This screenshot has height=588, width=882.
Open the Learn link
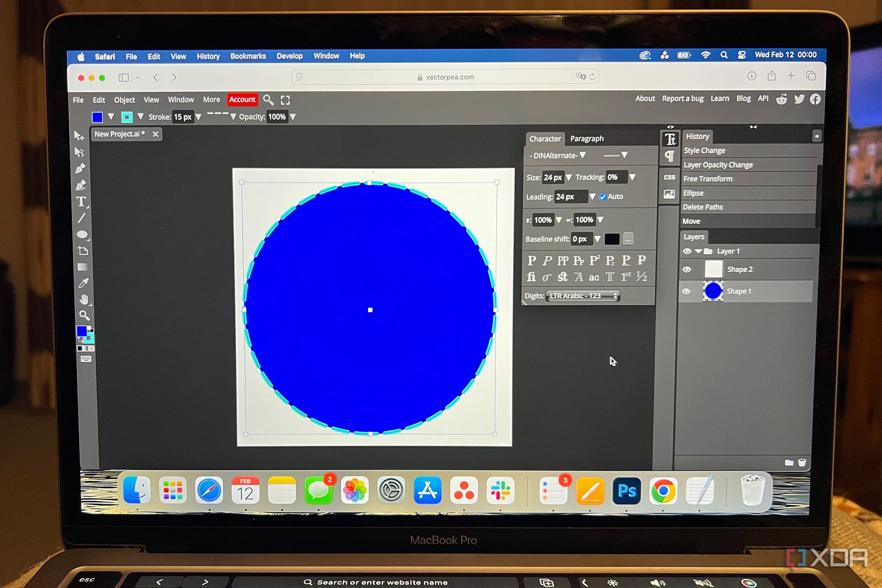pyautogui.click(x=719, y=99)
